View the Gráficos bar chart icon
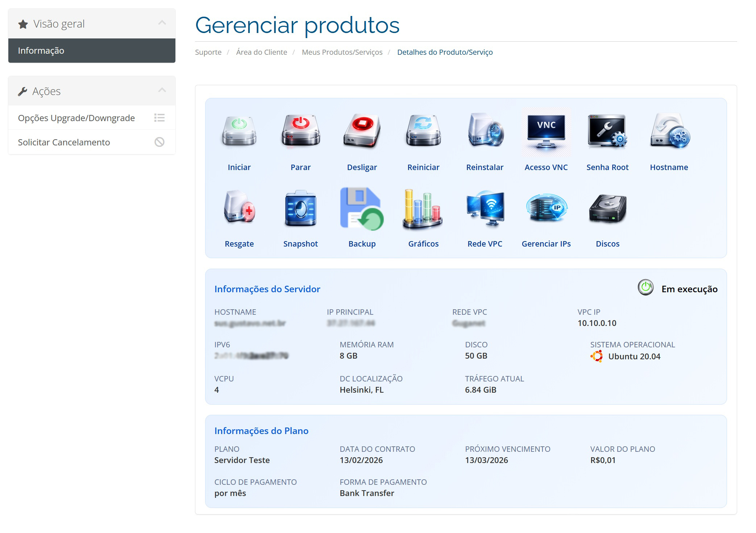The width and height of the screenshot is (756, 533). click(x=423, y=208)
